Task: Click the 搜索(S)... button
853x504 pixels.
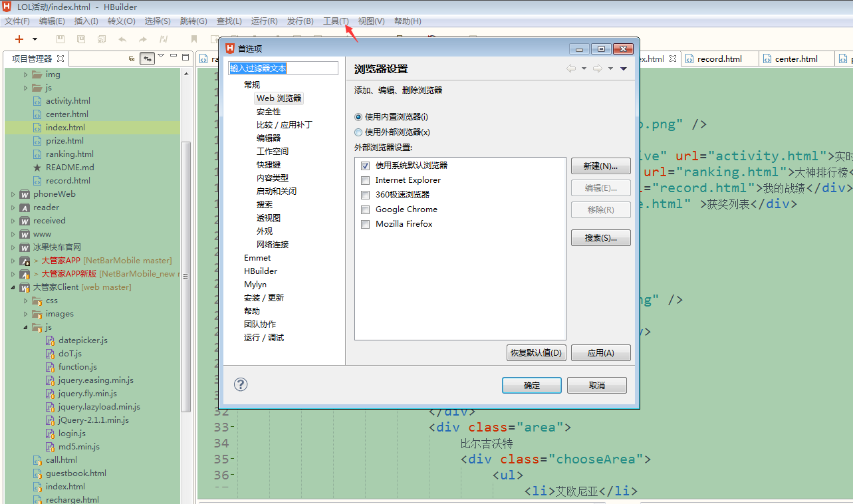Action: pos(600,238)
